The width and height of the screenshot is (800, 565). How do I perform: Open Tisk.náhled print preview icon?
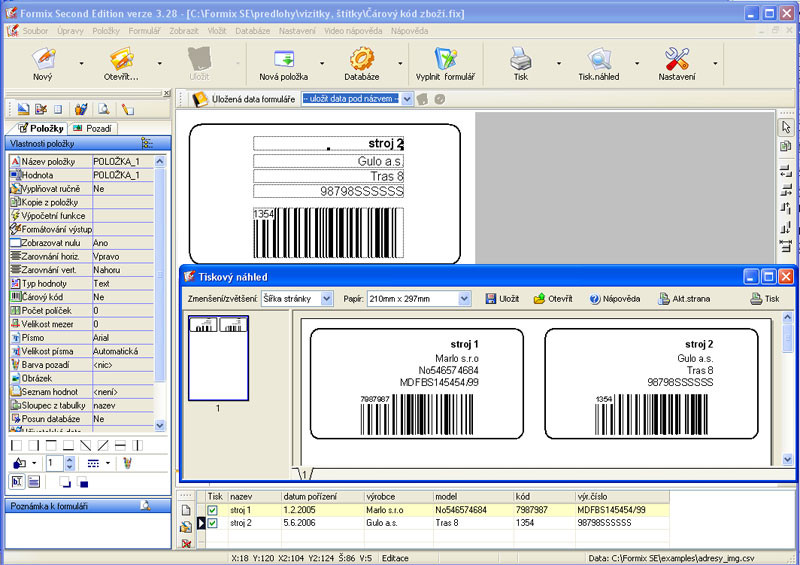tap(599, 58)
